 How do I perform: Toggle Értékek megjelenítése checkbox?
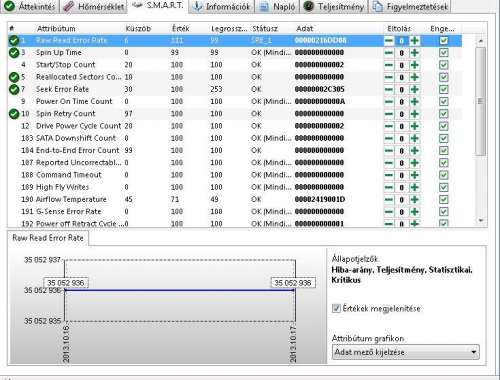point(336,308)
